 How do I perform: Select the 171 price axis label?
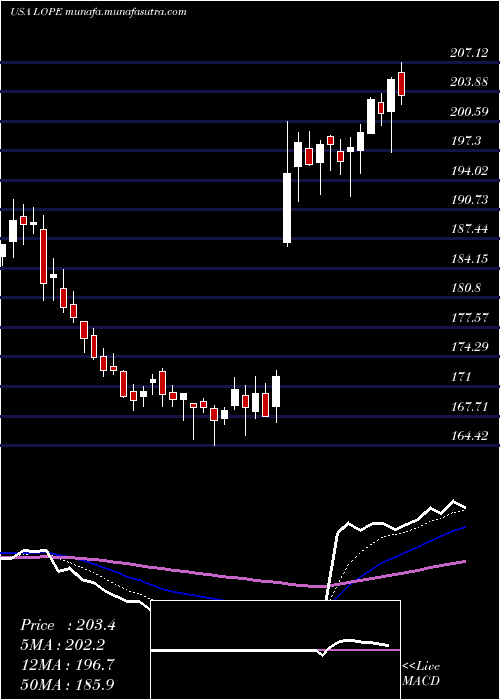coord(461,377)
